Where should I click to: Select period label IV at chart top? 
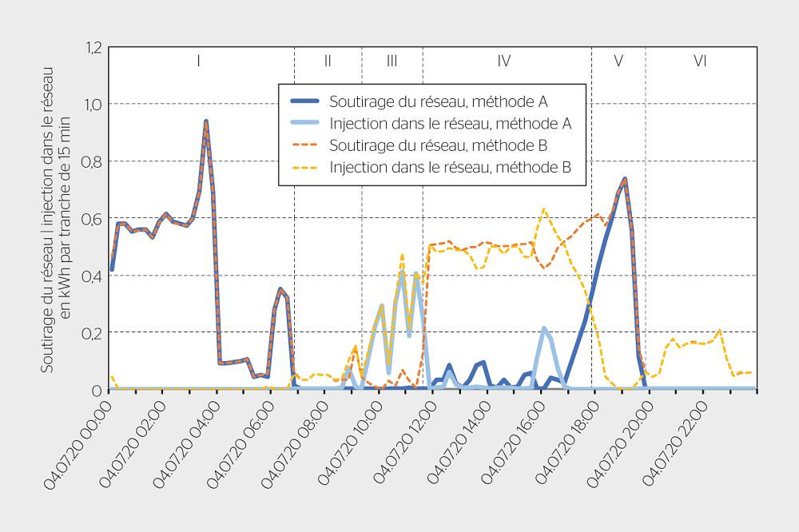(504, 61)
